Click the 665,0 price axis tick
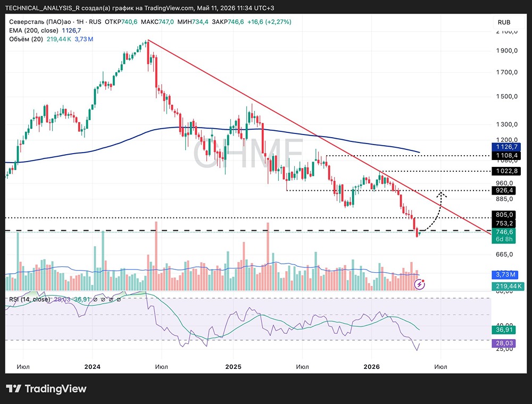Screen dimensions: 532x404 504,254
